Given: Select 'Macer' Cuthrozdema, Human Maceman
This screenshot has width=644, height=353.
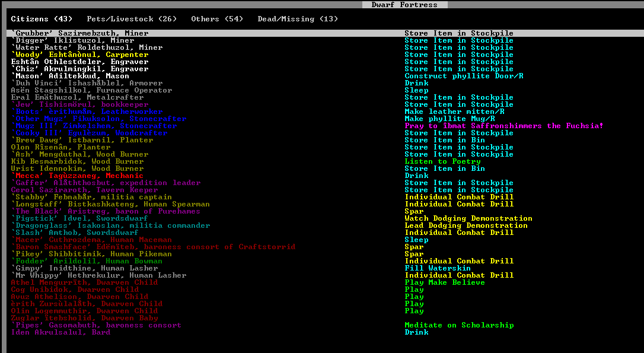Looking at the screenshot, I should tap(91, 240).
